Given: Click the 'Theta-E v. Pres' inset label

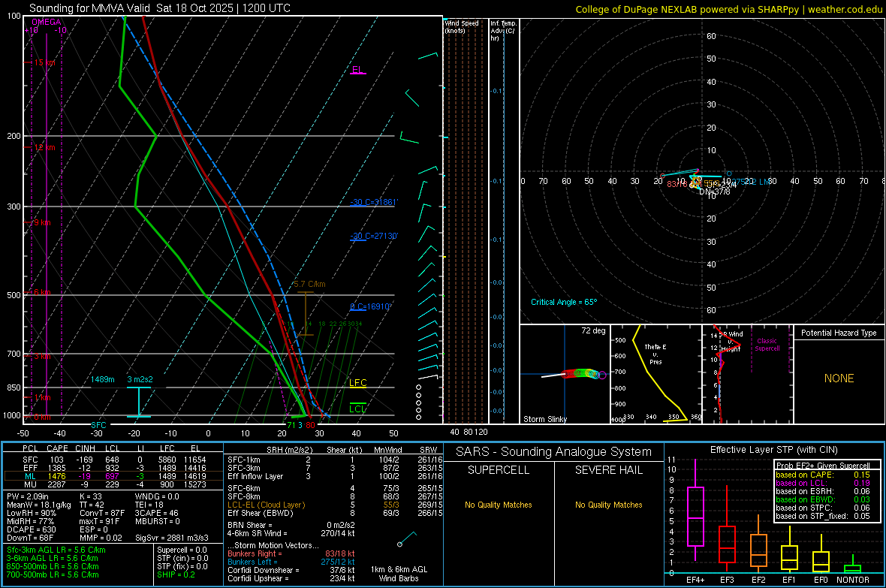Looking at the screenshot, I should [x=655, y=354].
